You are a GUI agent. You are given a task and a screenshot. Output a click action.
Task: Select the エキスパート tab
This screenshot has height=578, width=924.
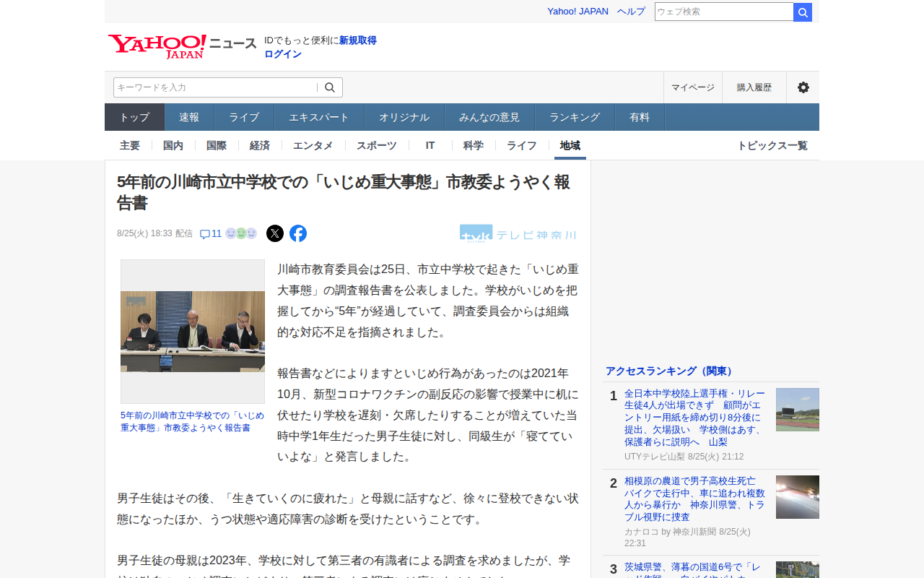pyautogui.click(x=319, y=117)
